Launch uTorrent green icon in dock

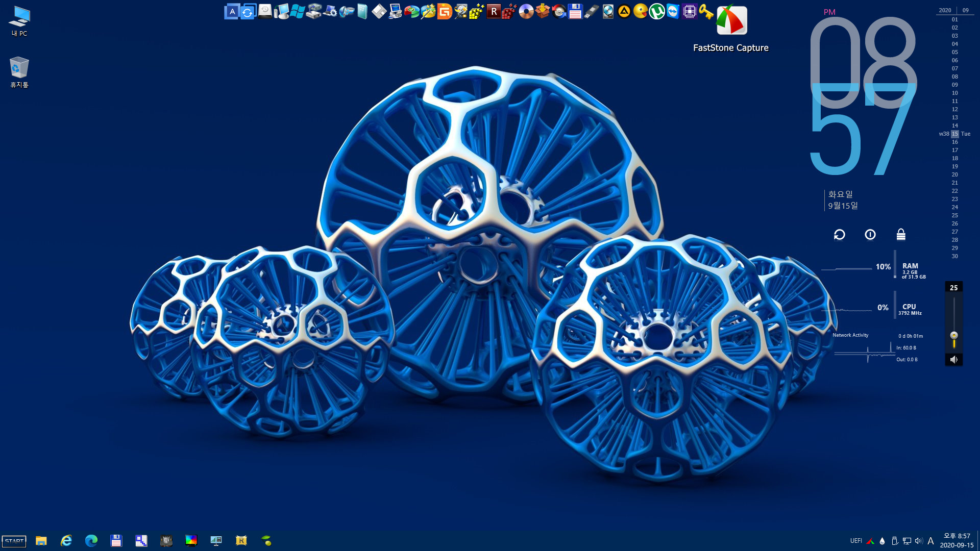pyautogui.click(x=657, y=11)
